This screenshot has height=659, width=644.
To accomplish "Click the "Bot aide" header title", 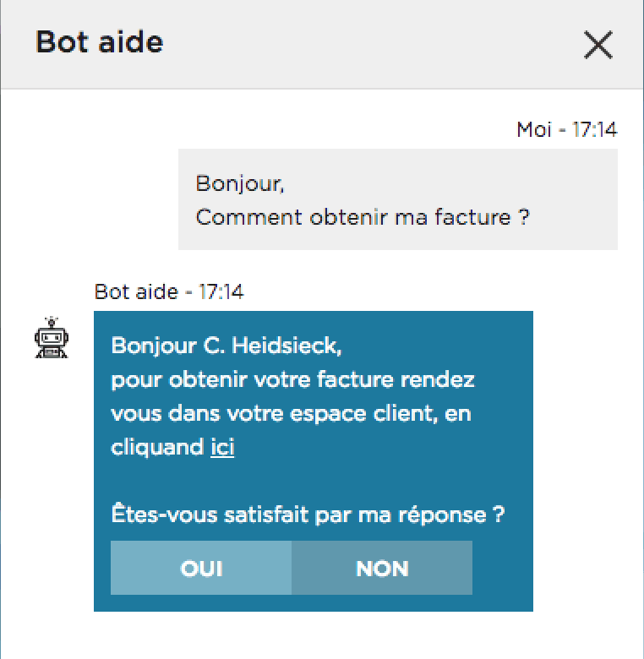I will click(100, 42).
